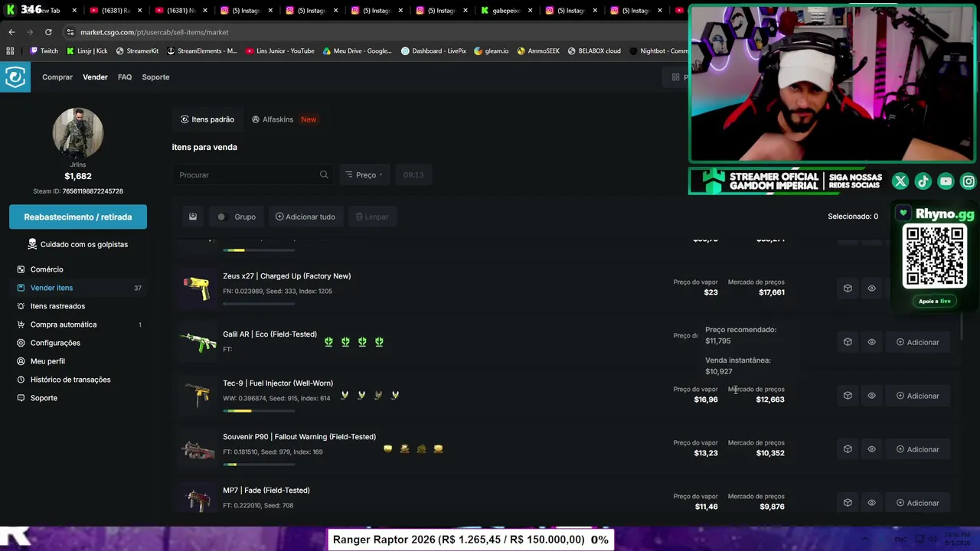
Task: Click the CS.GO Market logo icon
Action: pyautogui.click(x=15, y=77)
